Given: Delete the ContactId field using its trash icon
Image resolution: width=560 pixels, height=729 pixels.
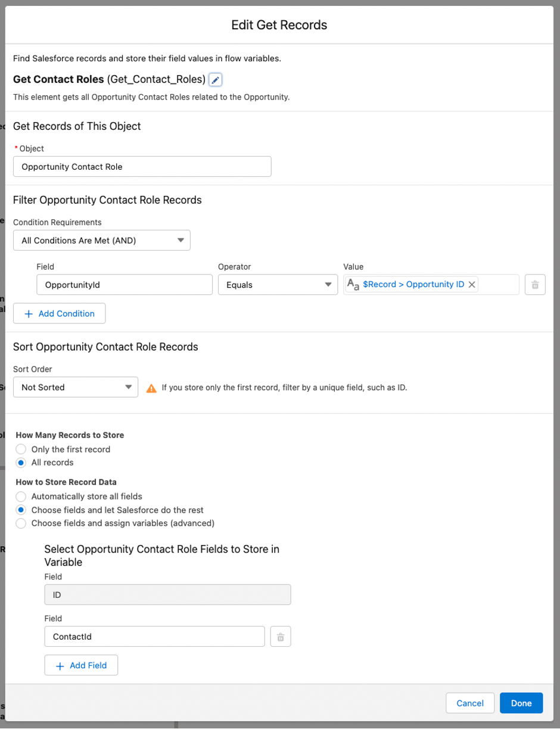Looking at the screenshot, I should coord(281,636).
